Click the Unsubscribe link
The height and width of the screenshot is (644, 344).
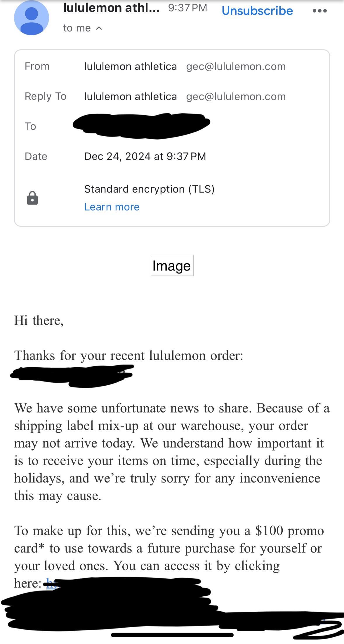(257, 11)
